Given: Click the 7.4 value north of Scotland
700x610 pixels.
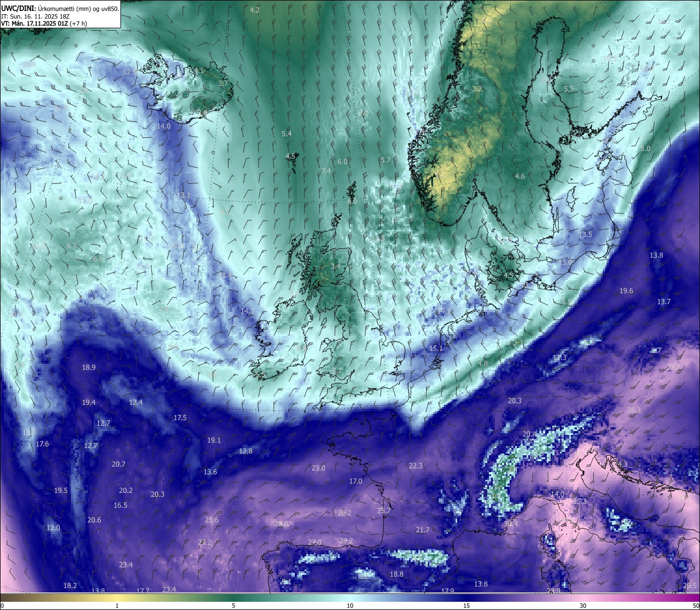Looking at the screenshot, I should (326, 171).
